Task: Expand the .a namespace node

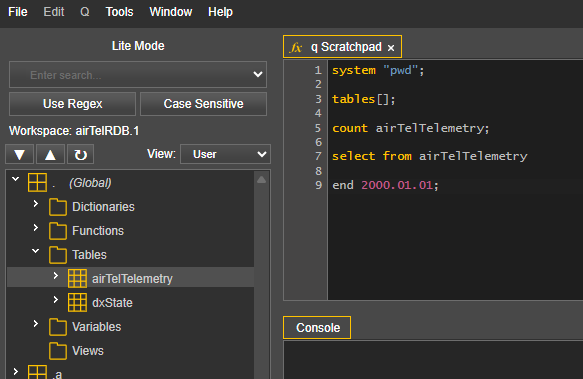Action: 16,371
